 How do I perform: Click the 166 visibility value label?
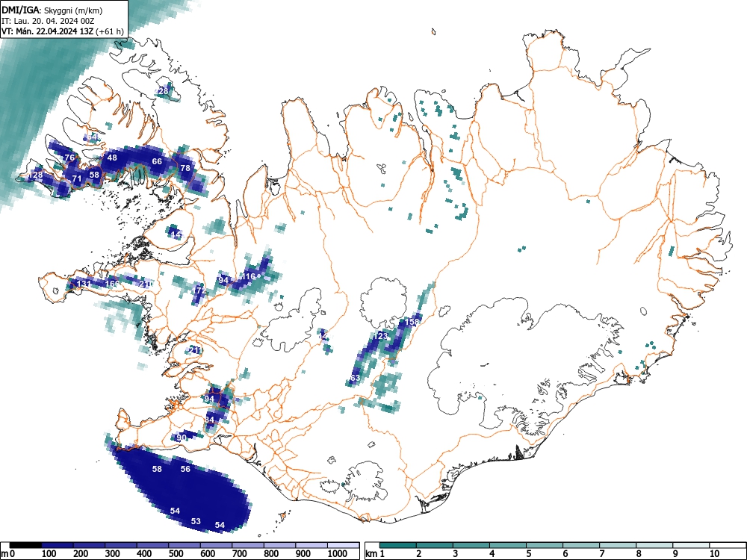(113, 284)
